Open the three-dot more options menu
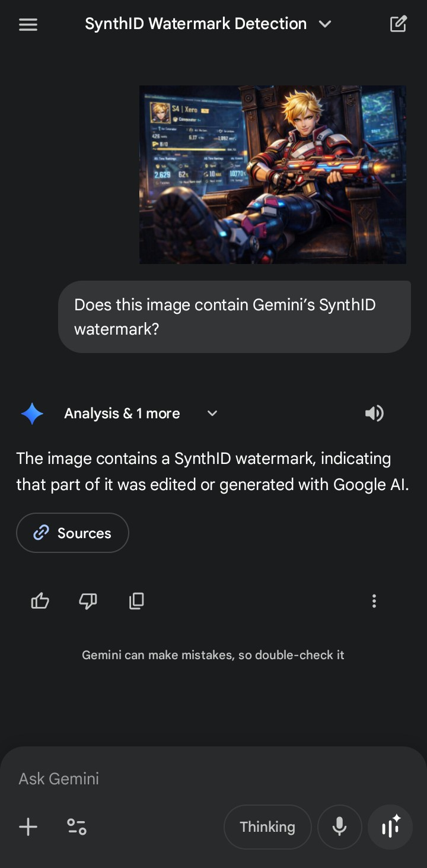This screenshot has height=868, width=427. tap(374, 601)
